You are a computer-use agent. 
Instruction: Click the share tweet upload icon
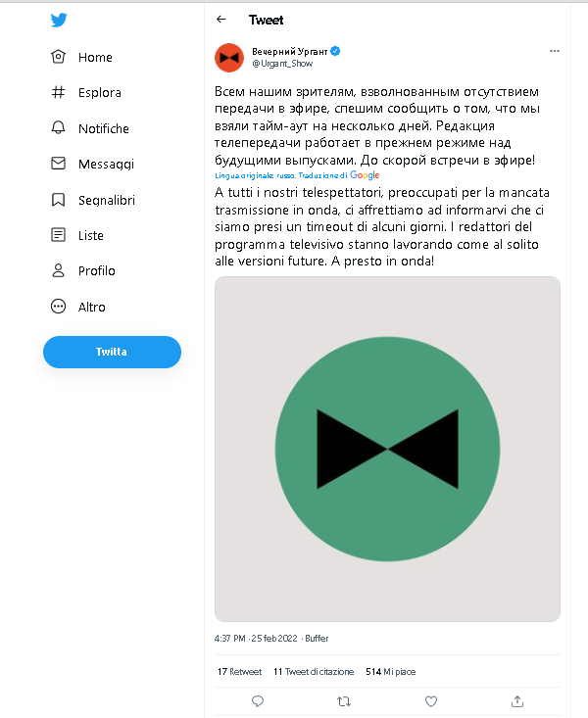[x=517, y=701]
